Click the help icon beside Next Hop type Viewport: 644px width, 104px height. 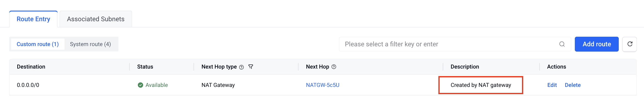pyautogui.click(x=242, y=67)
